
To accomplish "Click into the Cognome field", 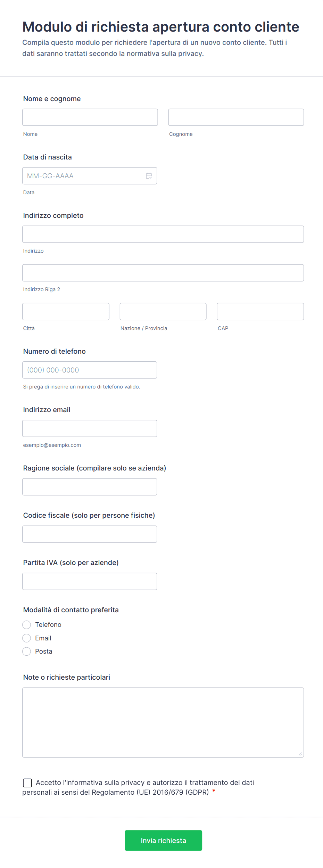I will coord(236,117).
